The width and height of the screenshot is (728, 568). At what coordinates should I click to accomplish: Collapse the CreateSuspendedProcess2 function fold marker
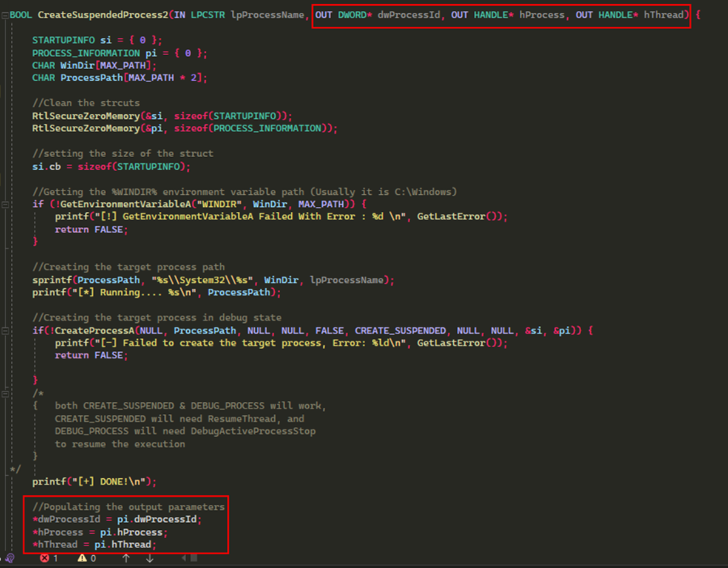pos(5,15)
